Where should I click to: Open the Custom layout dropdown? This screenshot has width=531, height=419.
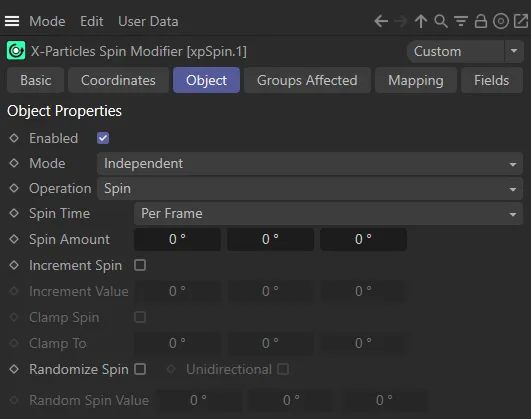pos(455,51)
